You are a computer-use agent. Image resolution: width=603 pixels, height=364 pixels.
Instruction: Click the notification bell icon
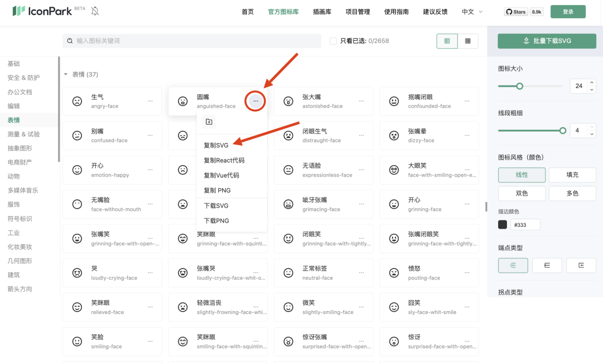tap(95, 11)
